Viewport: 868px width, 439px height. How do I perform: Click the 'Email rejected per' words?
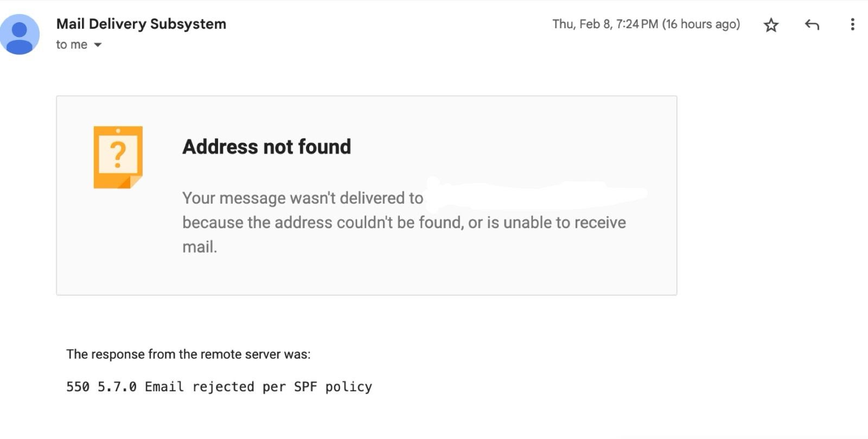[x=215, y=387]
